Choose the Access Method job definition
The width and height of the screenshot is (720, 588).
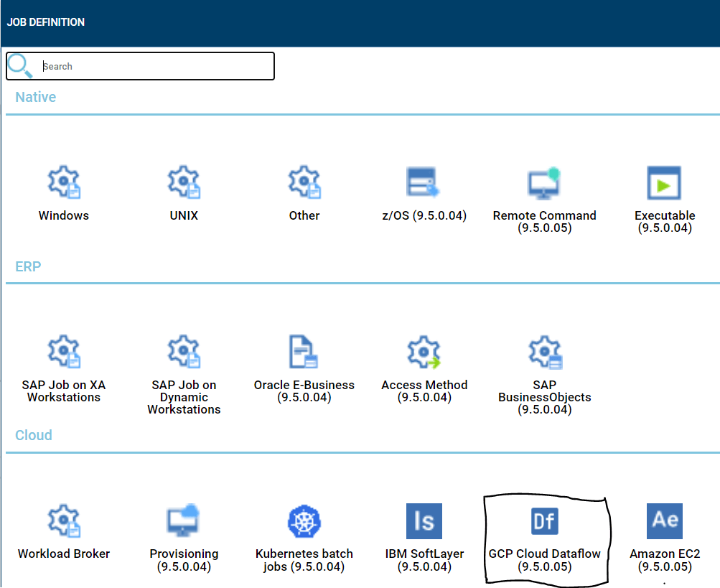click(424, 351)
